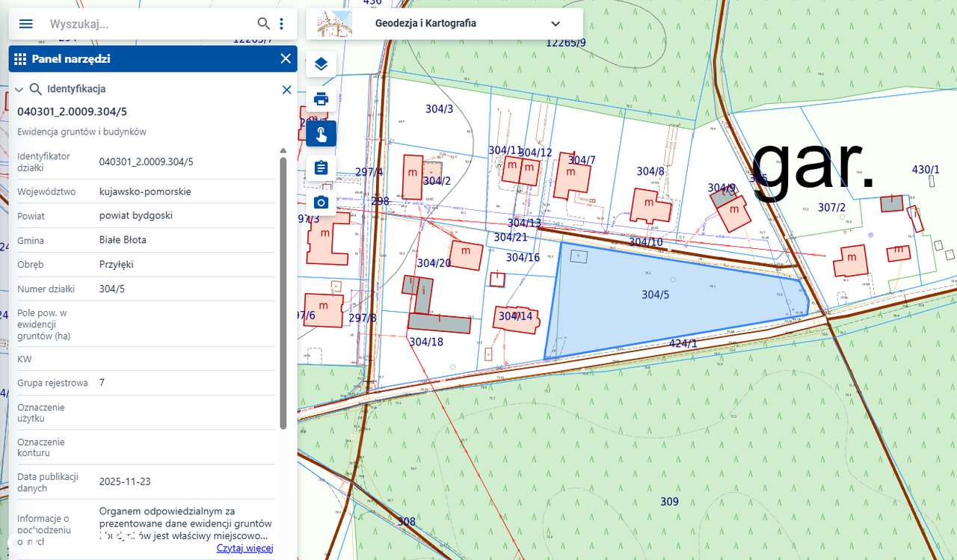
Task: Open the search bar more options menu
Action: click(281, 23)
